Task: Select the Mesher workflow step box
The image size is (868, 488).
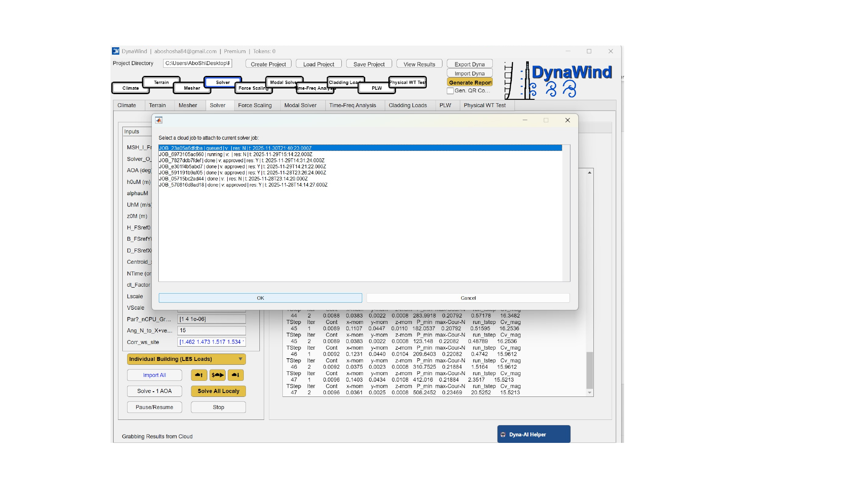Action: click(x=192, y=88)
